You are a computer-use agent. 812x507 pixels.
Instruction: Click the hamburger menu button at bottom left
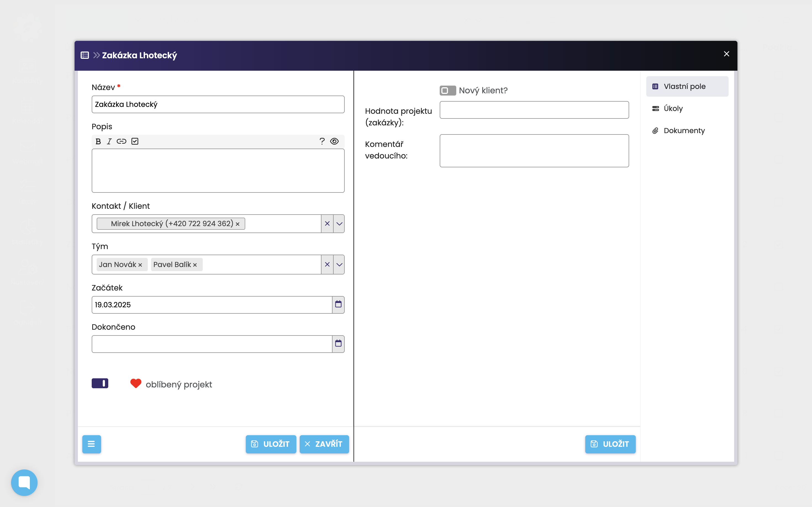[91, 444]
